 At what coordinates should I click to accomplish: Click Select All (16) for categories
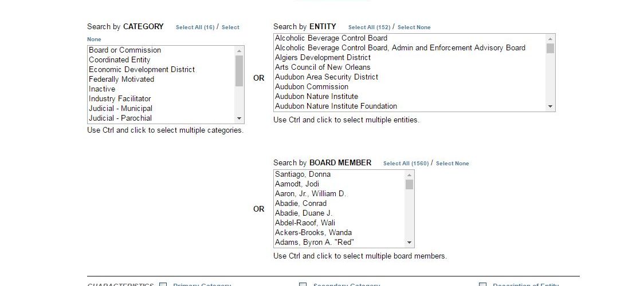coord(195,27)
